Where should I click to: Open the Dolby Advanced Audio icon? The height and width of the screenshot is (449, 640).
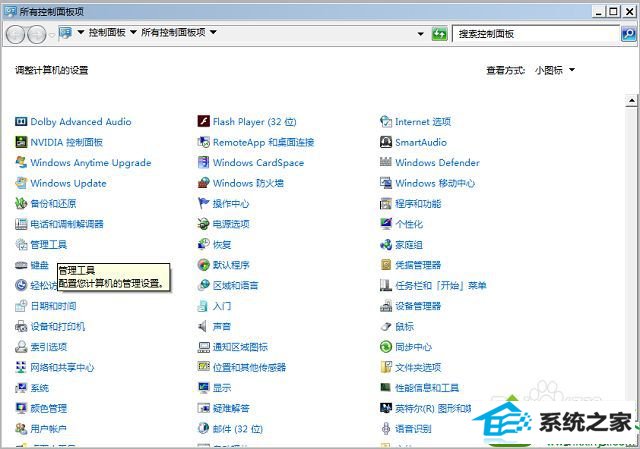[21, 122]
